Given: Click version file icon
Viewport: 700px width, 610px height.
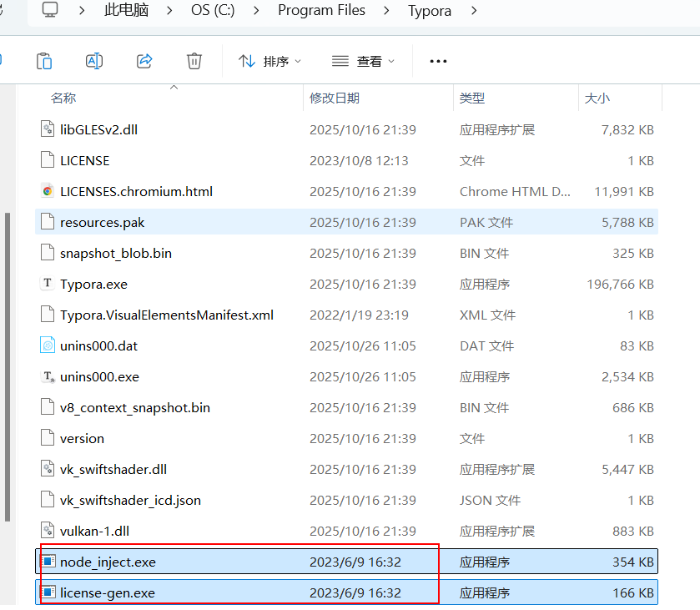Looking at the screenshot, I should click(48, 438).
